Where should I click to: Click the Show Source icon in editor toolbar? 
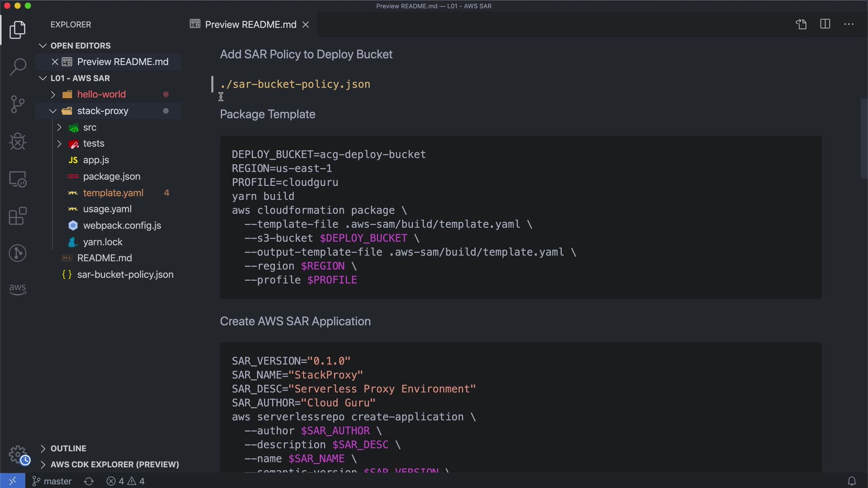tap(801, 24)
